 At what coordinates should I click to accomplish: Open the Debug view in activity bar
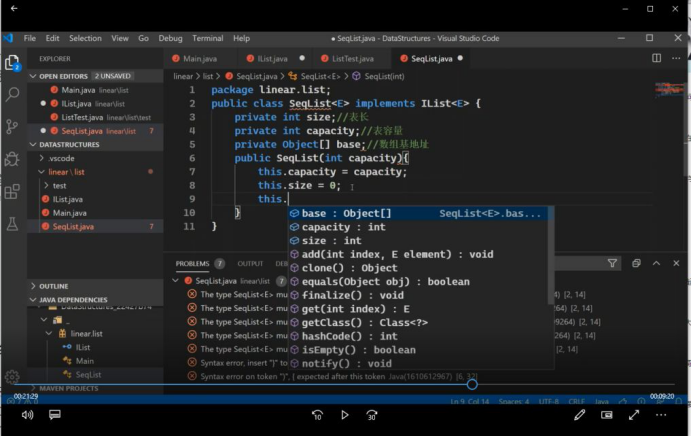coord(13,158)
